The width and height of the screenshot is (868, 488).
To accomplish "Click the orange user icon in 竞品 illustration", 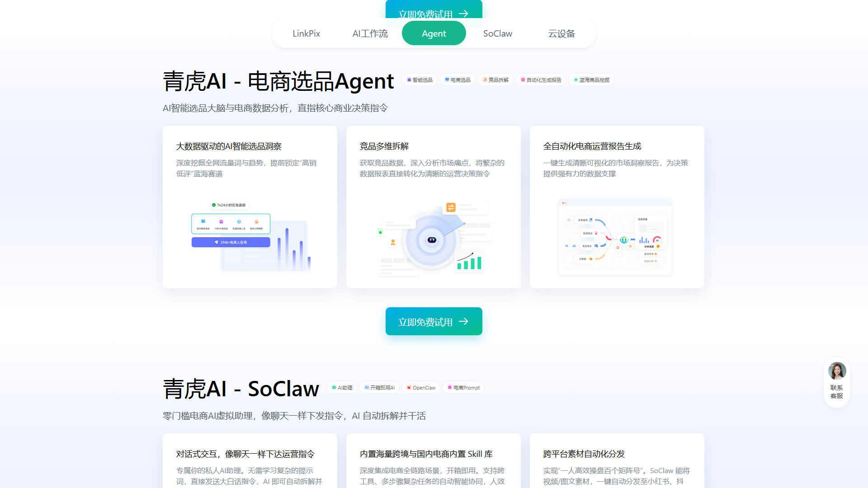I will (x=393, y=243).
